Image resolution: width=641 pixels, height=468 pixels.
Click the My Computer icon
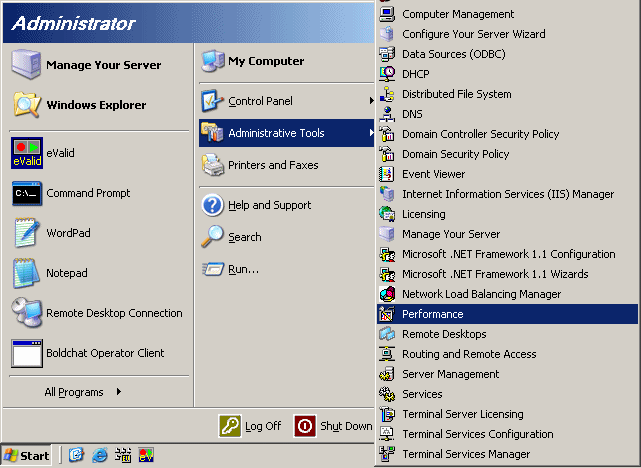coord(213,61)
